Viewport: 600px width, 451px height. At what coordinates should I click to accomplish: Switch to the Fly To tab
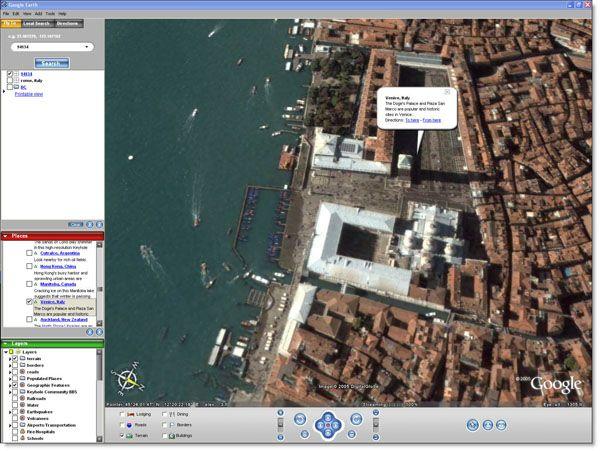(x=10, y=24)
